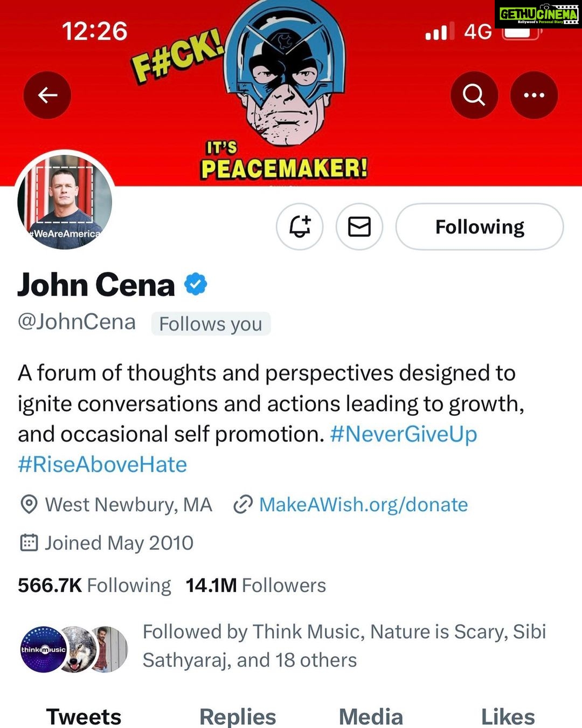
Task: Open the #NeverGiveUp hashtag
Action: tap(403, 434)
